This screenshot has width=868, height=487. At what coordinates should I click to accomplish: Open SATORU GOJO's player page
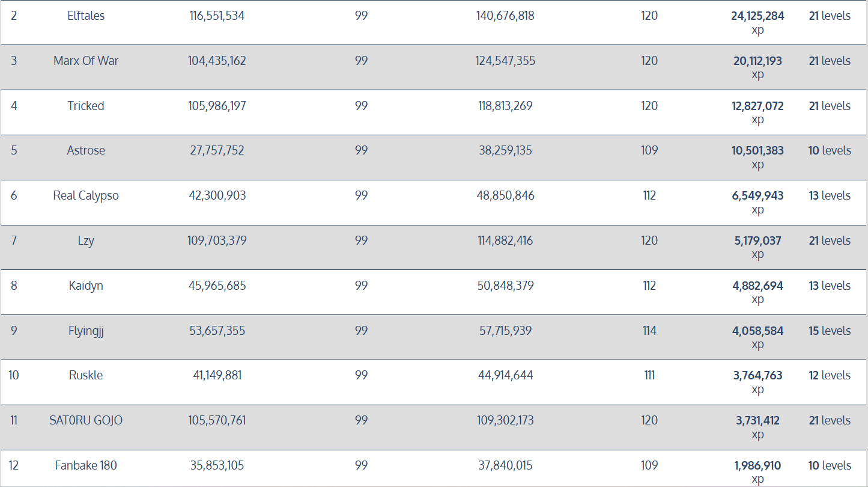[86, 420]
